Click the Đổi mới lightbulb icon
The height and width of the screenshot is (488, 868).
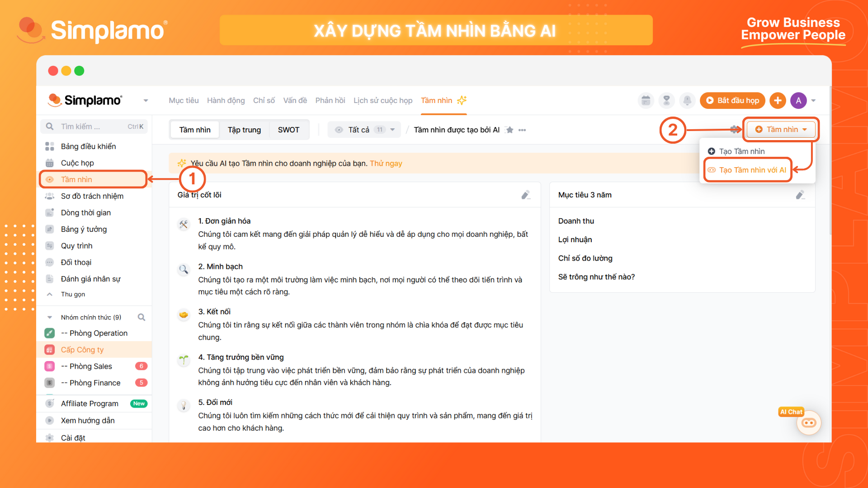(184, 405)
